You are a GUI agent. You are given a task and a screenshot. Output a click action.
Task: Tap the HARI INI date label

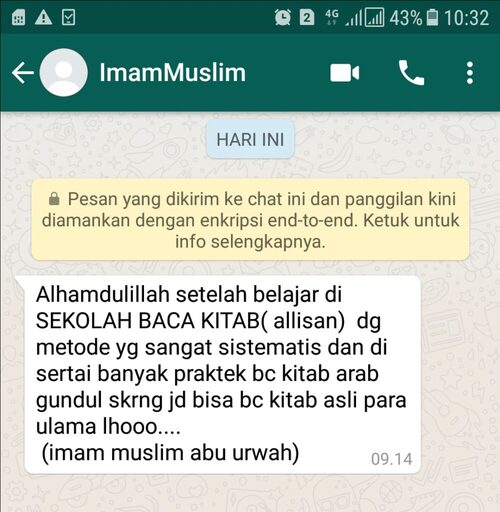[x=250, y=139]
